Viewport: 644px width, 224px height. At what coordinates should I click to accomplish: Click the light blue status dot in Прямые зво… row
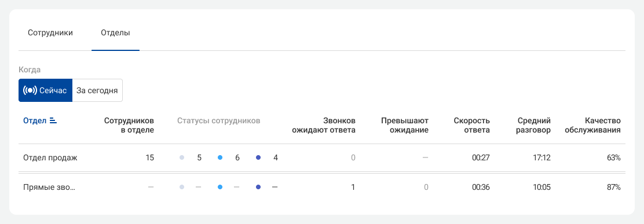220,187
